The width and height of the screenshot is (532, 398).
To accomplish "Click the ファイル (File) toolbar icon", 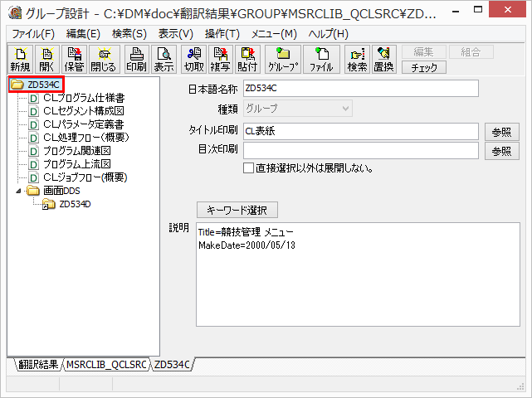I will 321,60.
